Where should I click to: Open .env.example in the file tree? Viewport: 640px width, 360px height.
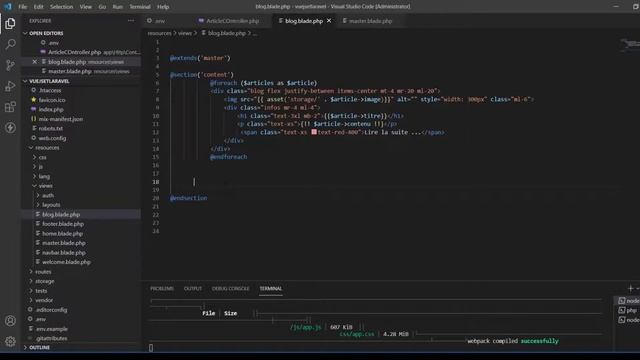pyautogui.click(x=51, y=329)
